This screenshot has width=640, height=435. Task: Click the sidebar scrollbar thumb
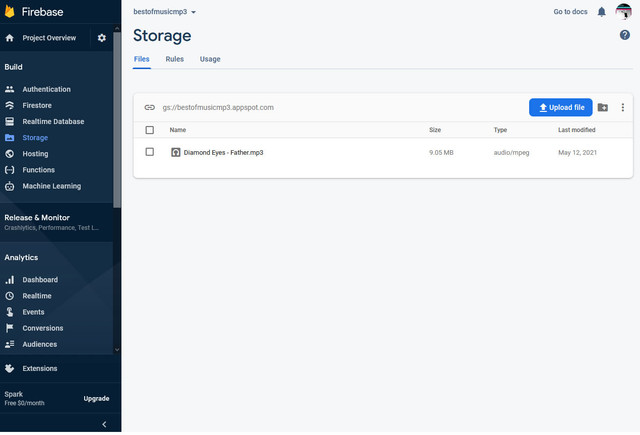click(x=117, y=120)
